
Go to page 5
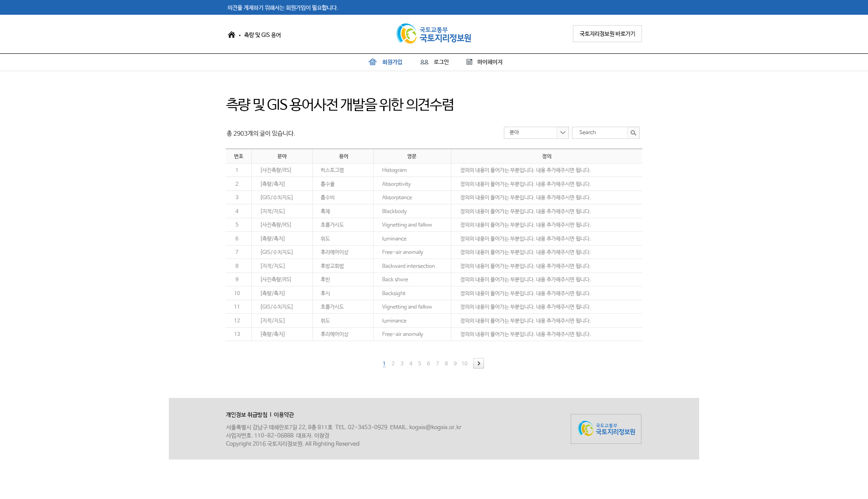pyautogui.click(x=420, y=364)
